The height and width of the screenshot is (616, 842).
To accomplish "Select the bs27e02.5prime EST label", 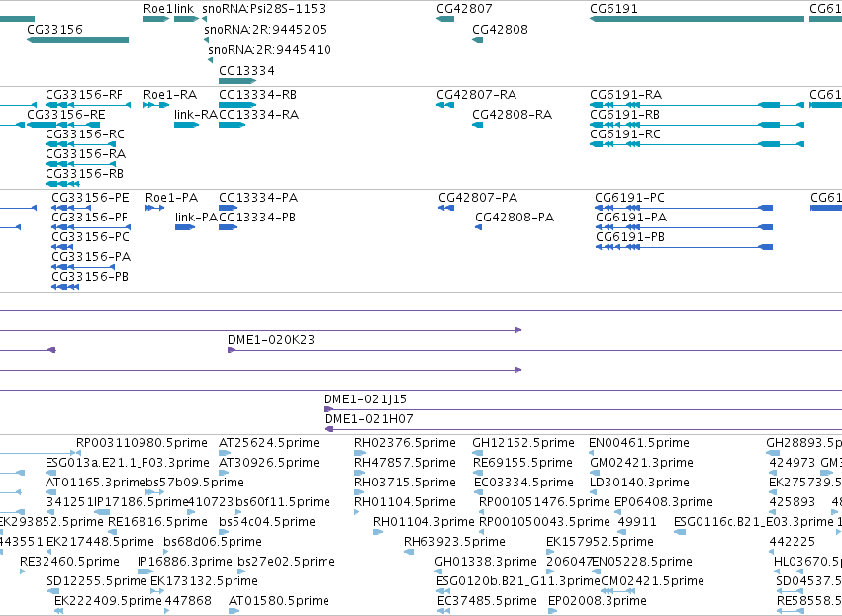I will 286,562.
